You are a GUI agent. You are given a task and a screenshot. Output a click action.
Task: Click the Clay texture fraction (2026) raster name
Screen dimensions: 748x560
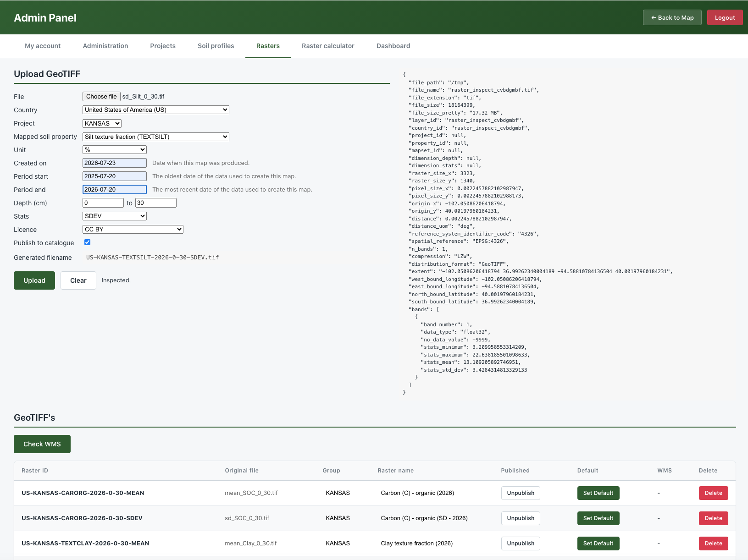(417, 544)
